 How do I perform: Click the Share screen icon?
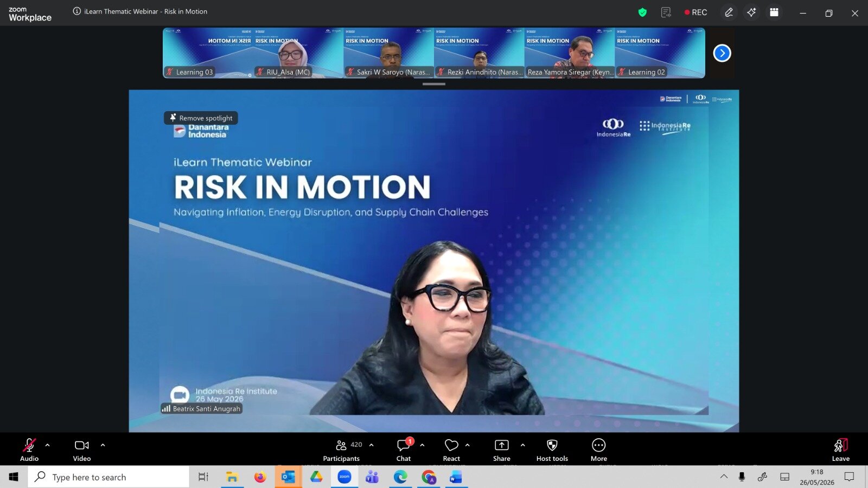502,450
